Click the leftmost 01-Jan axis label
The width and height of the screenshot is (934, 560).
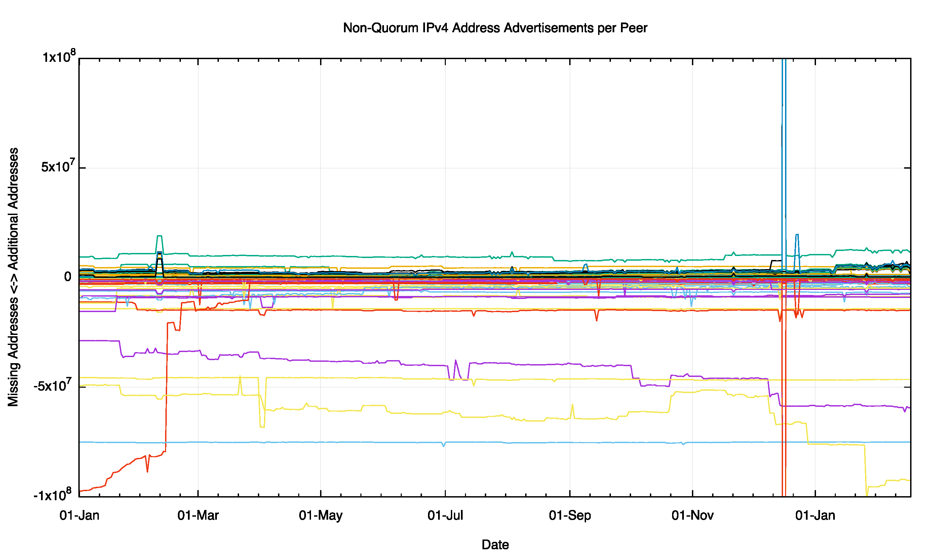point(79,515)
